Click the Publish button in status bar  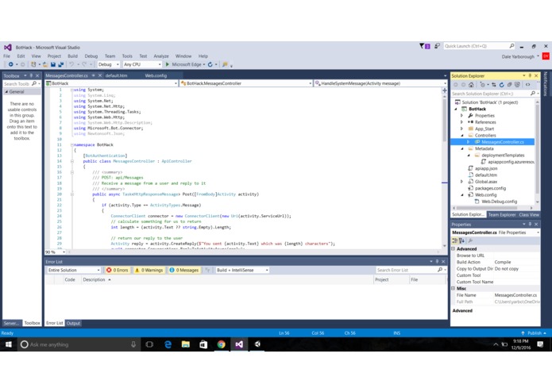[534, 333]
